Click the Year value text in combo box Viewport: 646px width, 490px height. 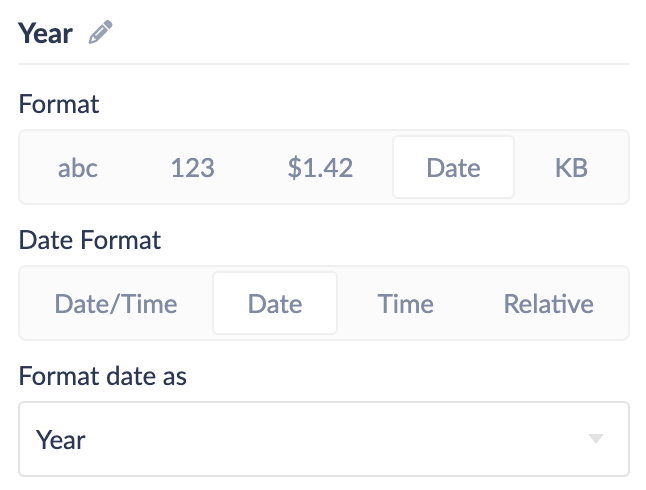click(x=61, y=439)
